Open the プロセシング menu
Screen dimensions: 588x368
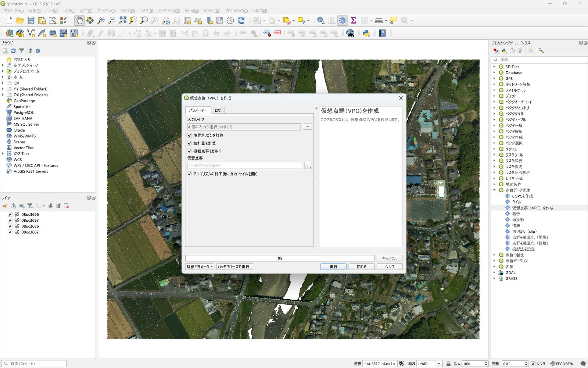[x=236, y=11]
